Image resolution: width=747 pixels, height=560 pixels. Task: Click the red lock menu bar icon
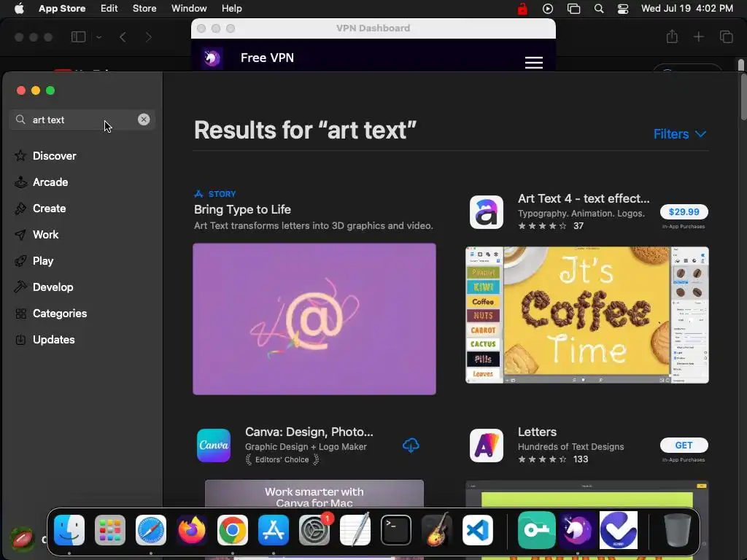click(522, 9)
